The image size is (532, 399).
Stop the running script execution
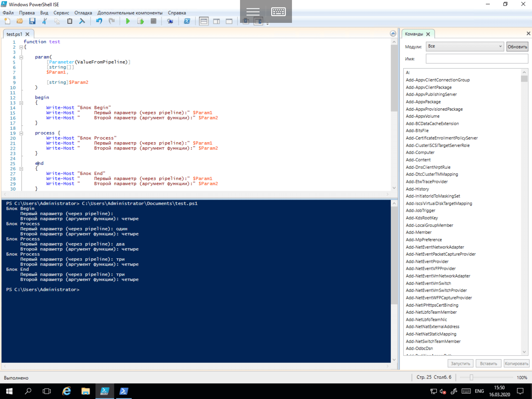[153, 21]
